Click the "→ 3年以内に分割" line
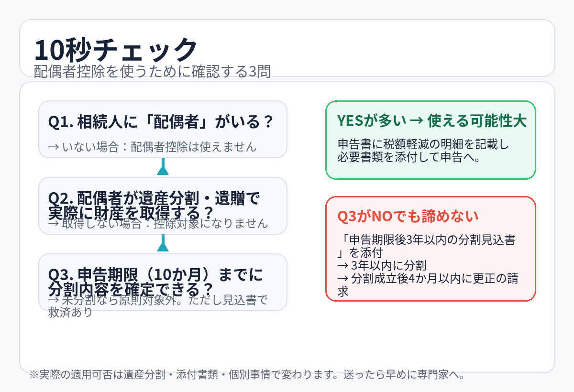 (x=382, y=265)
